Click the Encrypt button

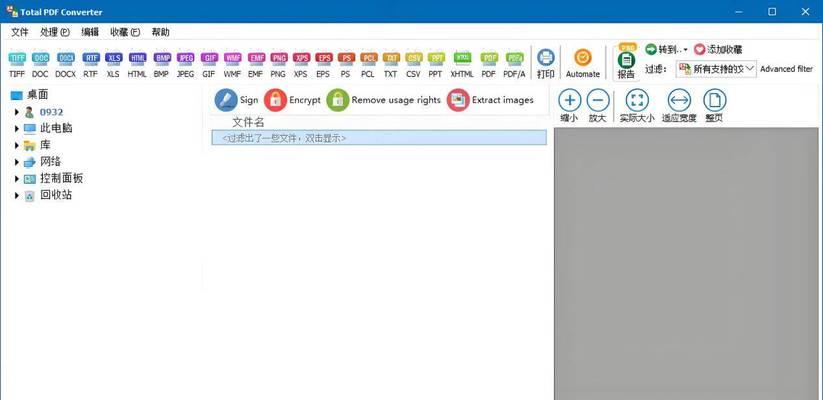292,100
